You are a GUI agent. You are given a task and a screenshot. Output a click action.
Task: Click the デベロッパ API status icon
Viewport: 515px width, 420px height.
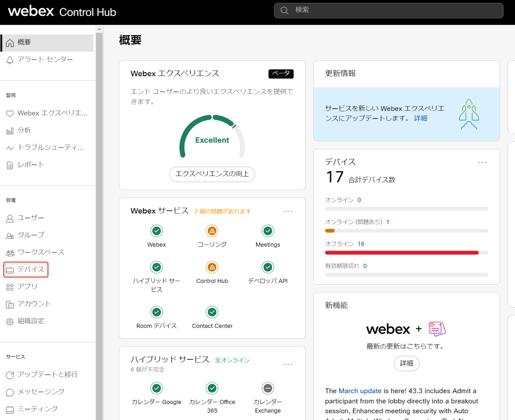[268, 267]
